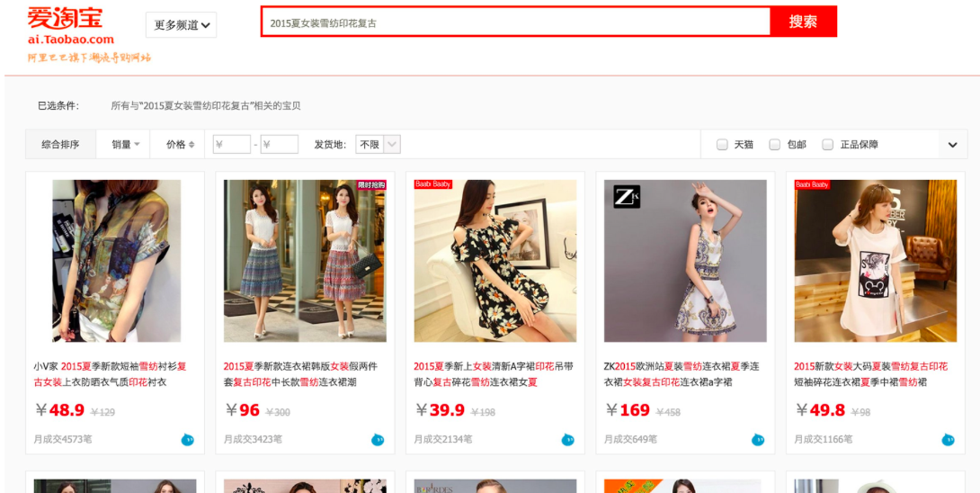
Task: Click the red 搜索 button
Action: (803, 22)
